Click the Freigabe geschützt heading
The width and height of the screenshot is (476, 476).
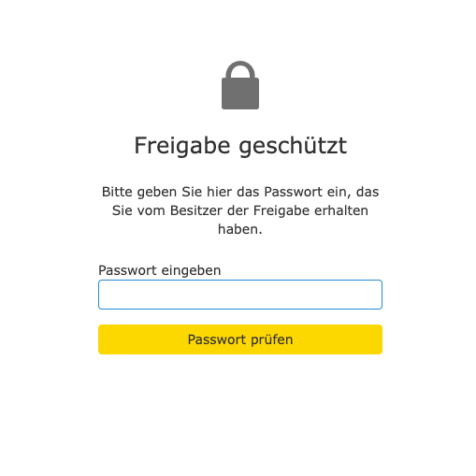(240, 146)
